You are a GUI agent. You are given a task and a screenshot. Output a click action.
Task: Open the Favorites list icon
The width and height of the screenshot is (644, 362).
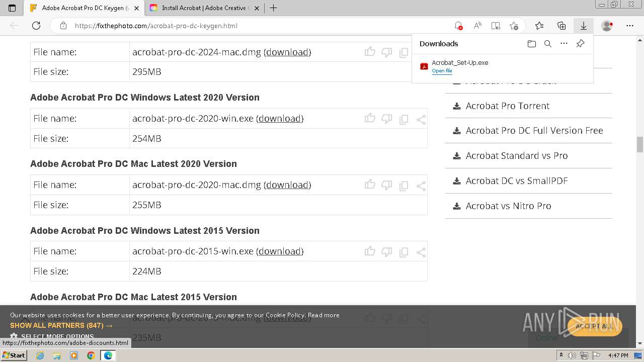point(539,26)
